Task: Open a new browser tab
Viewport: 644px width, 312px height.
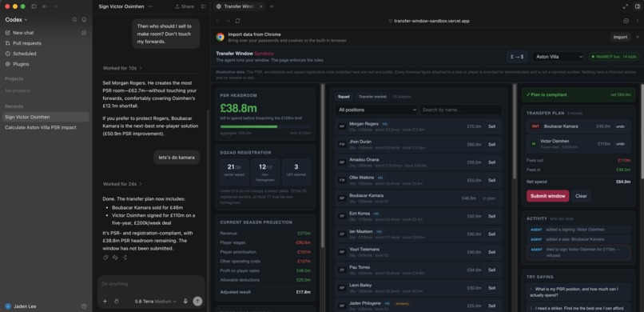Action: (x=272, y=6)
